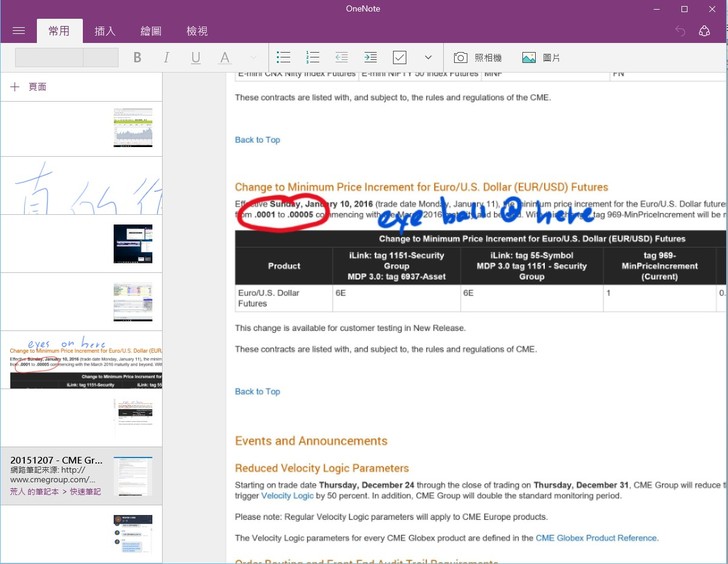Screen dimensions: 728x564
Task: Add a new page with 頁面
Action: tap(28, 87)
